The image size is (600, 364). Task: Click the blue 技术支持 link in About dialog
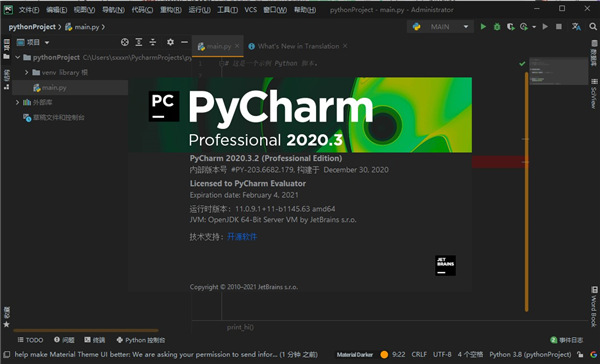[242, 237]
